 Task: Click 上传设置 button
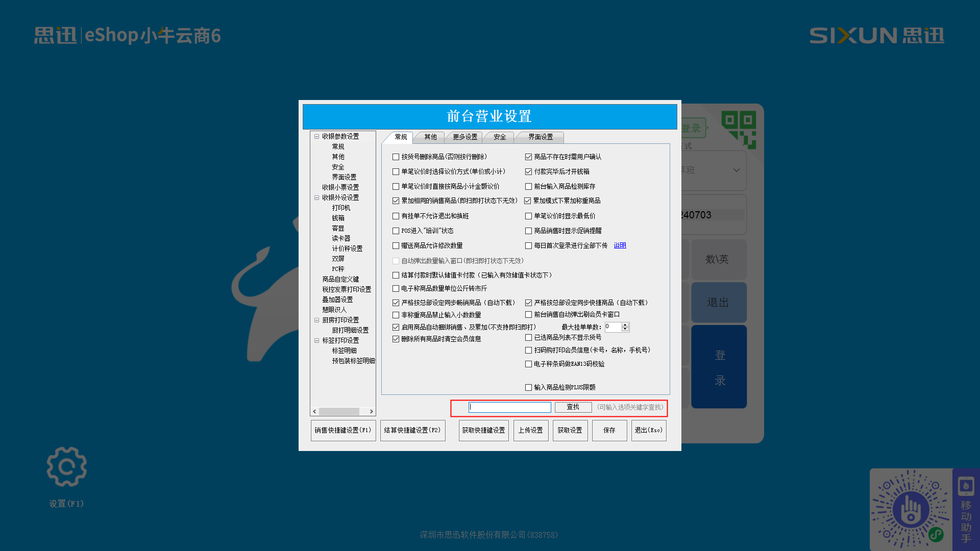click(x=531, y=430)
